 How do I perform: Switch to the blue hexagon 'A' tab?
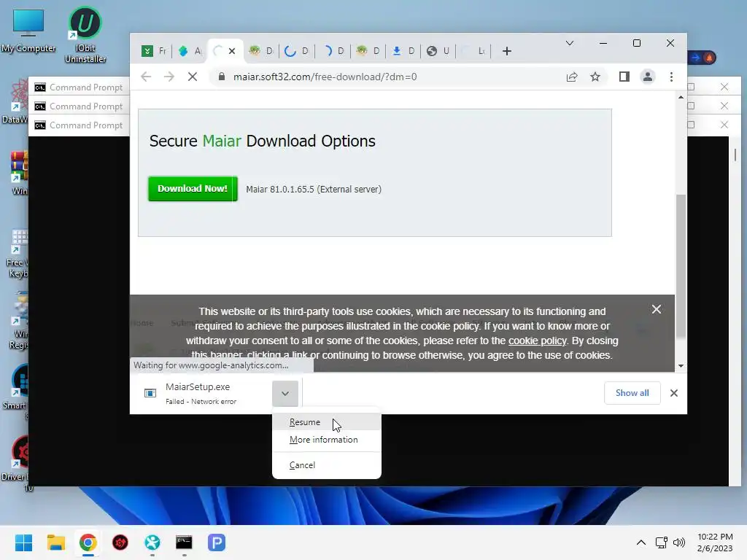190,51
